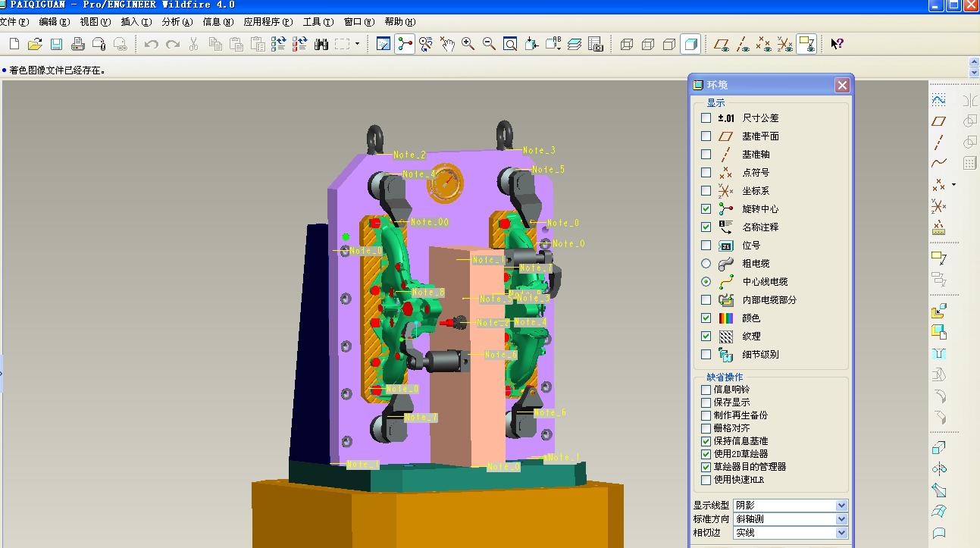Toggle datum points display in top toolbar
This screenshot has height=548, width=980.
point(764,44)
